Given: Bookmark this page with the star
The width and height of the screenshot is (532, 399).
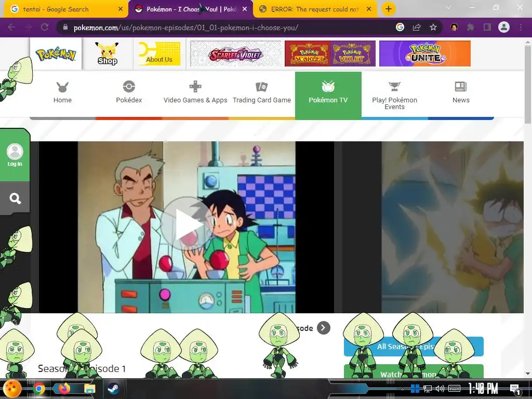Looking at the screenshot, I should [x=433, y=27].
